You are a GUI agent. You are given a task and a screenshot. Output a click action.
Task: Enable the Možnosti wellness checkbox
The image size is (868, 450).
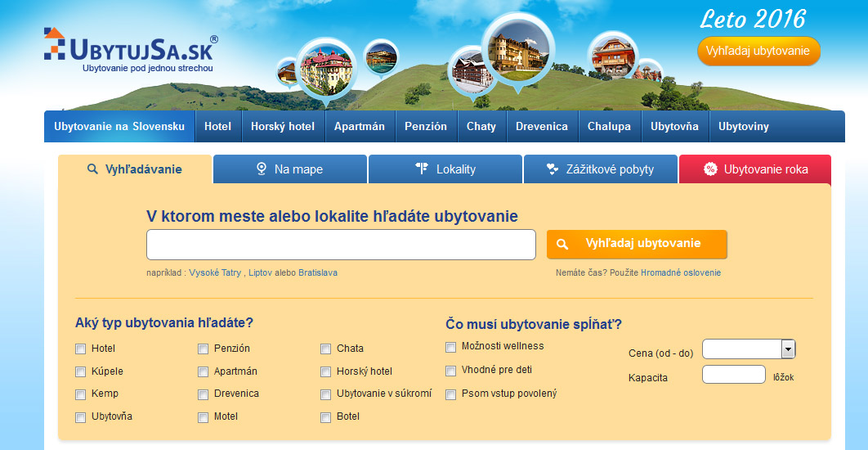(x=450, y=347)
